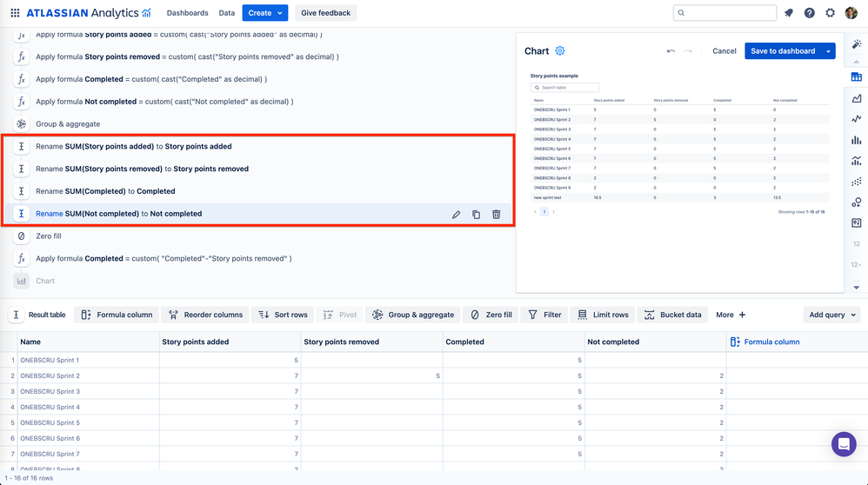868x485 pixels.
Task: Click the Give feedback button
Action: coord(325,13)
